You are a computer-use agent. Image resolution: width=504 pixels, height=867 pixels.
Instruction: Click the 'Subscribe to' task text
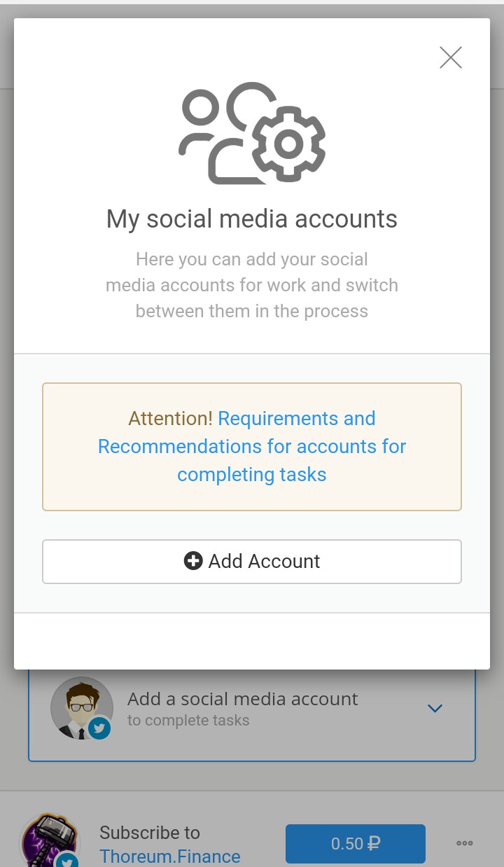point(150,833)
